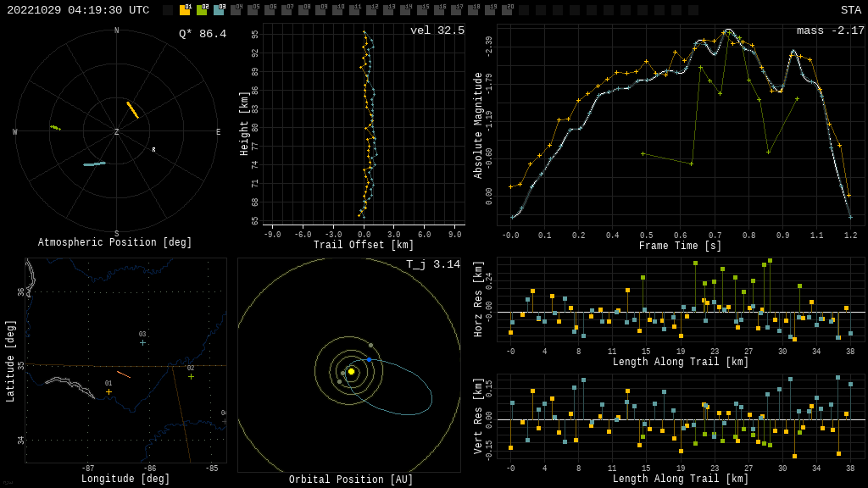Click the radiant R marker in sky plot
Viewport: 868px width, 488px height.
(x=153, y=150)
